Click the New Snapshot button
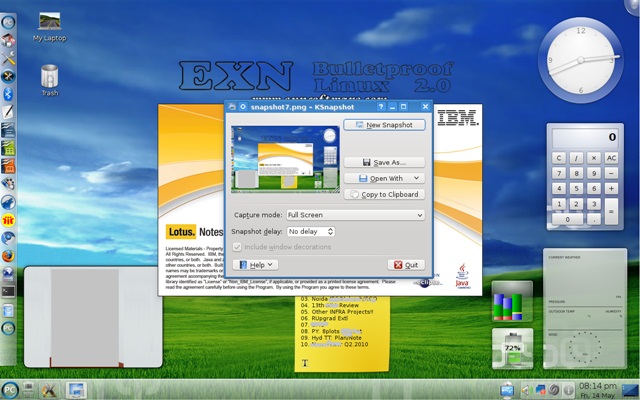The height and width of the screenshot is (400, 640). [384, 125]
